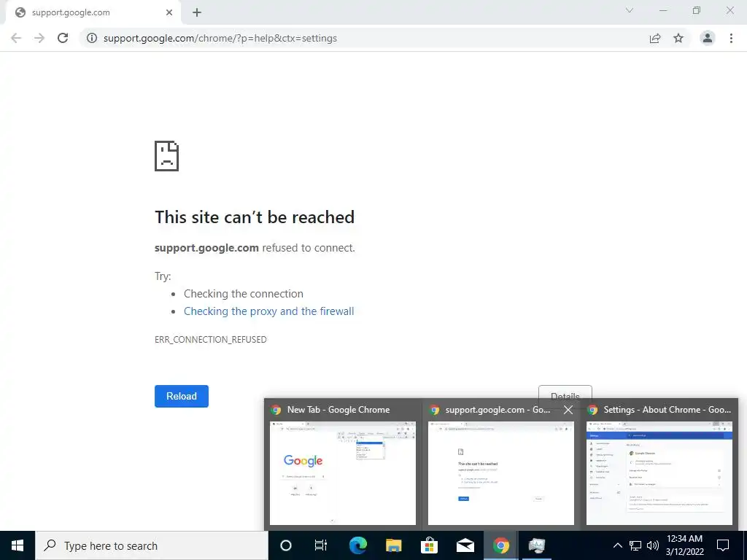Click the Details button
747x560 pixels.
click(x=565, y=392)
